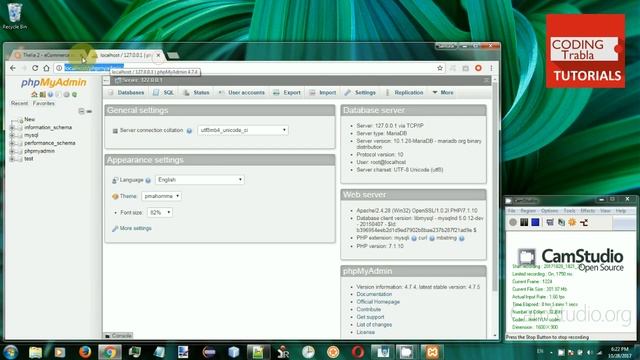The height and width of the screenshot is (360, 640).
Task: Open the Chrome three-dot menu
Action: [x=491, y=68]
